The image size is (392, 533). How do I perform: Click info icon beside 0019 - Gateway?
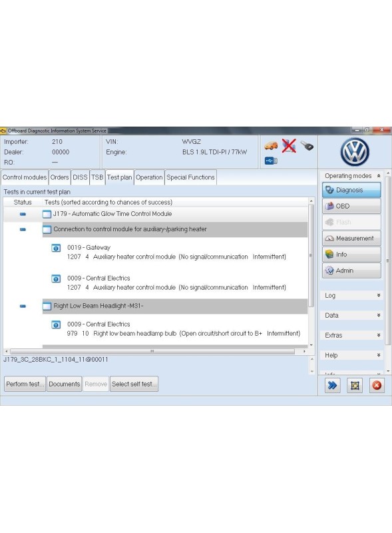56,248
